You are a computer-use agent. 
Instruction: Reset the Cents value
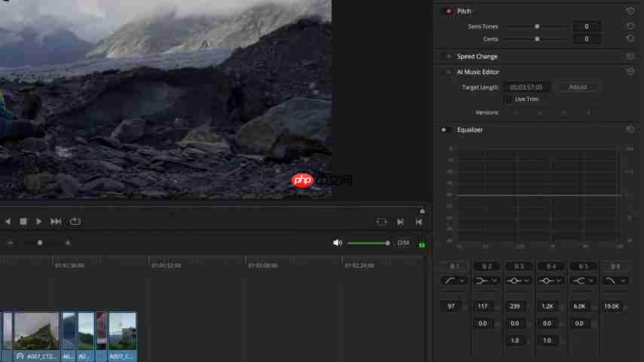pyautogui.click(x=630, y=38)
